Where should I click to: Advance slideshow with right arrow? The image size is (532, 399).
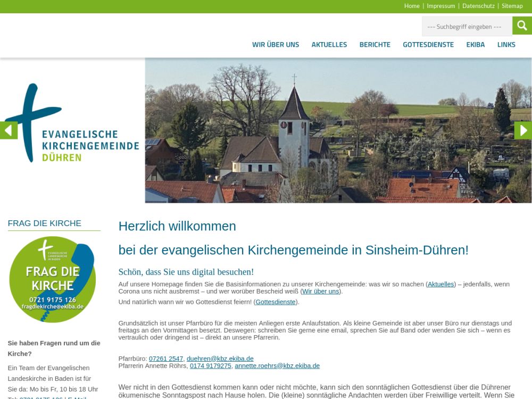point(523,130)
